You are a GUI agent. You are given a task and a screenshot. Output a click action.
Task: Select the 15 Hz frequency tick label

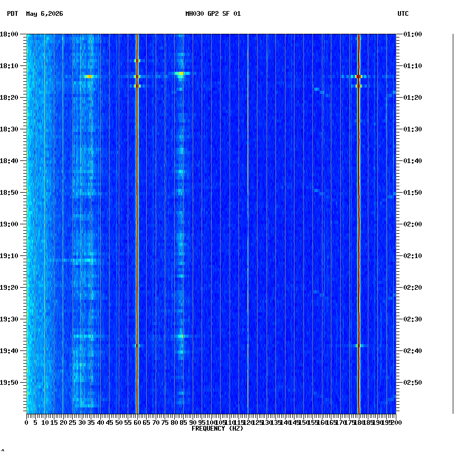click(54, 423)
